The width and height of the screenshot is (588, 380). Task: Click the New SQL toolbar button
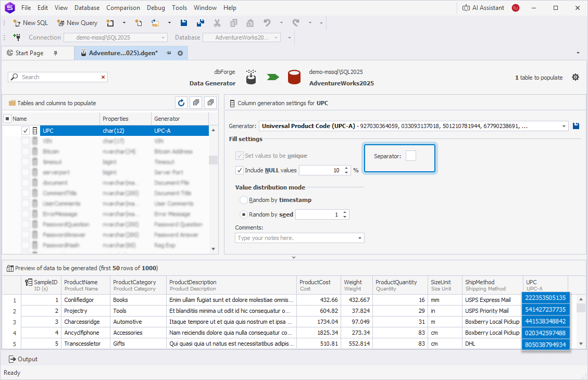click(30, 23)
